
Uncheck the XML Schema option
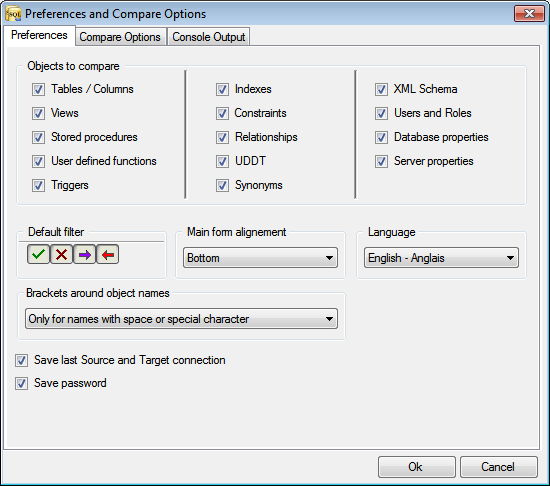pos(381,89)
